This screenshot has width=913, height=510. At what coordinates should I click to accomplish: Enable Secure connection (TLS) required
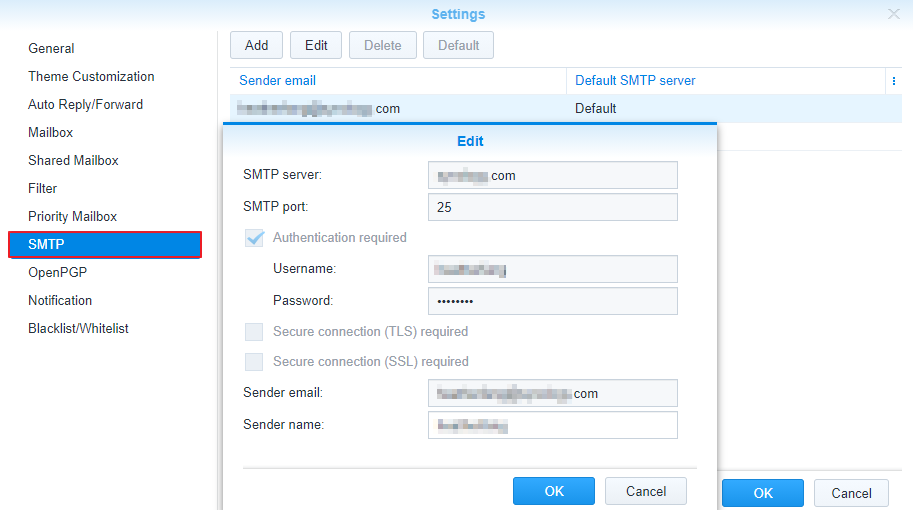(x=254, y=332)
